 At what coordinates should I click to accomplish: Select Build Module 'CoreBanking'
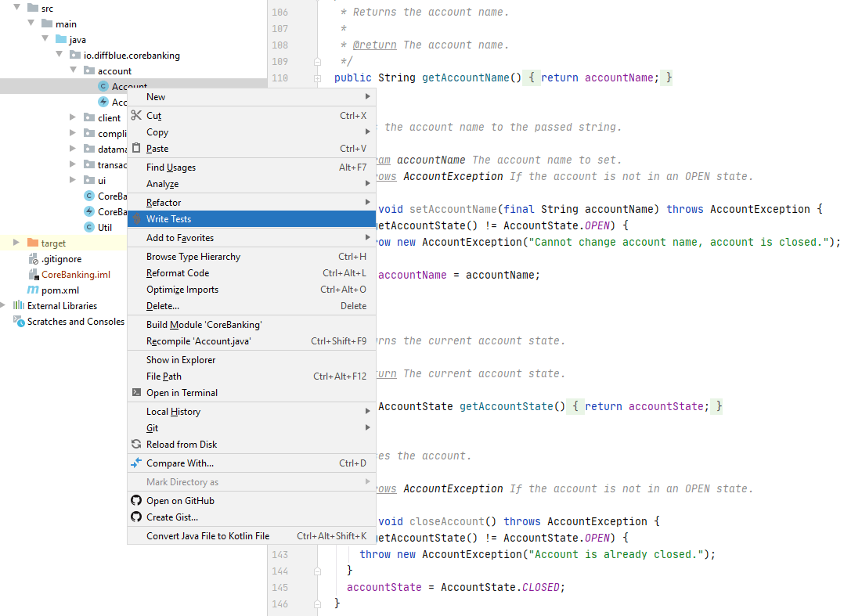252,324
